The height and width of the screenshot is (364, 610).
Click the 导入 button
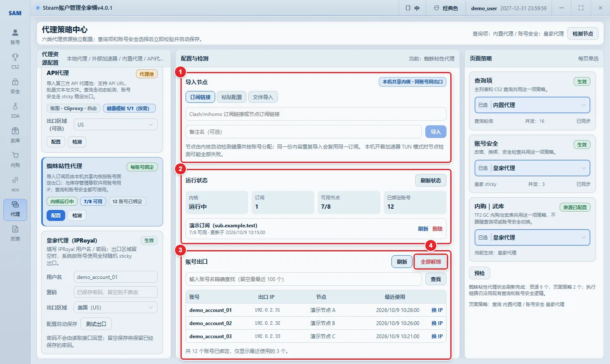click(436, 132)
